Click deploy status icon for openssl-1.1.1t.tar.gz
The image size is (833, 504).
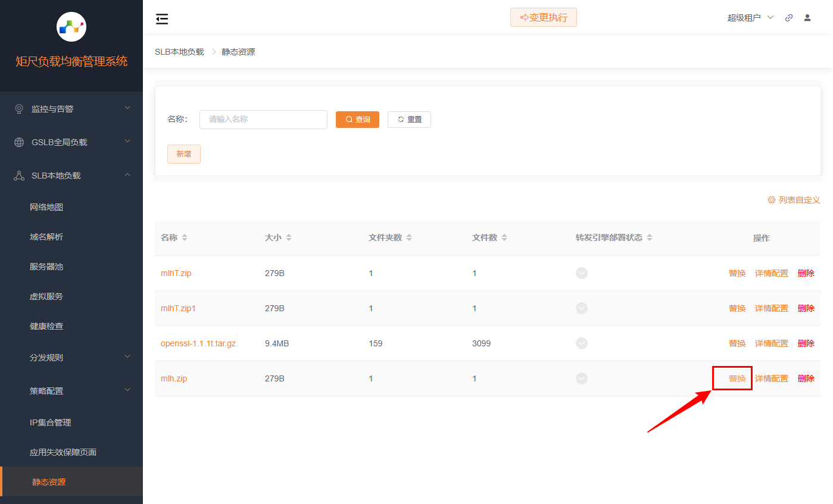coord(582,343)
